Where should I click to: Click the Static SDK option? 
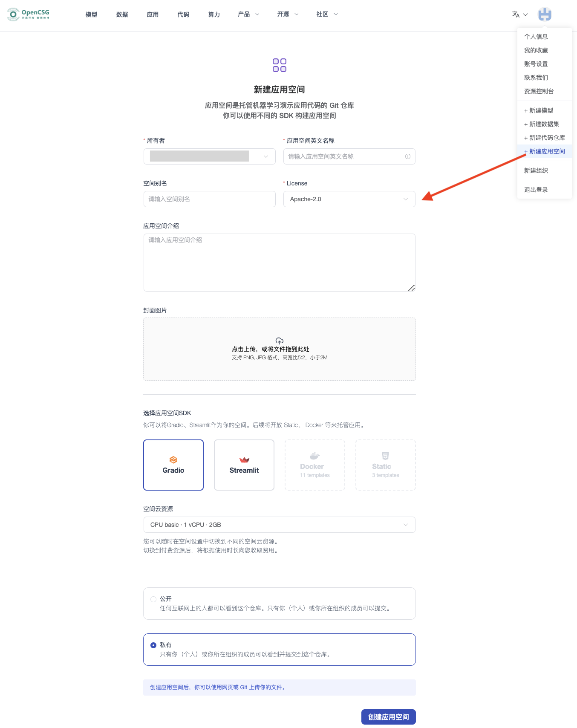(x=386, y=465)
